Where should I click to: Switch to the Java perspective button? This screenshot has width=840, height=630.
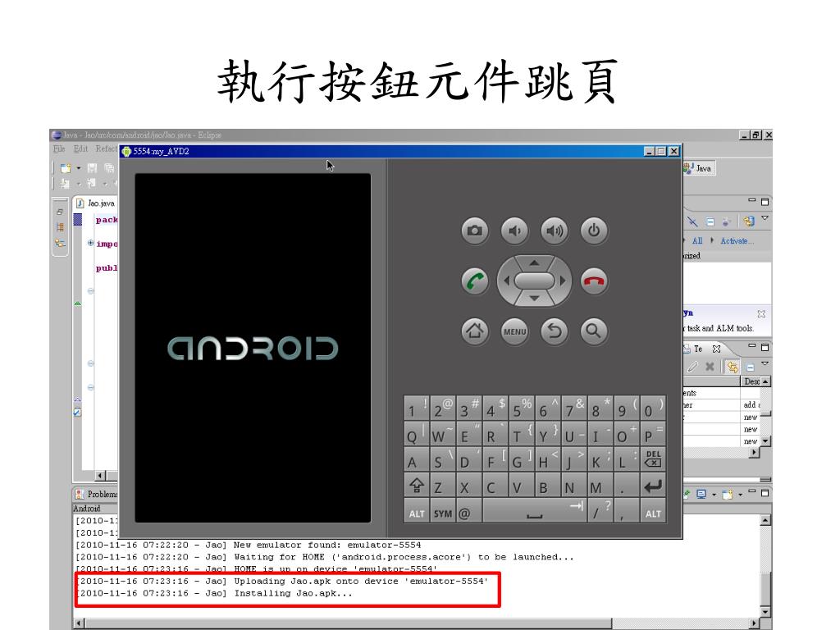pyautogui.click(x=699, y=168)
